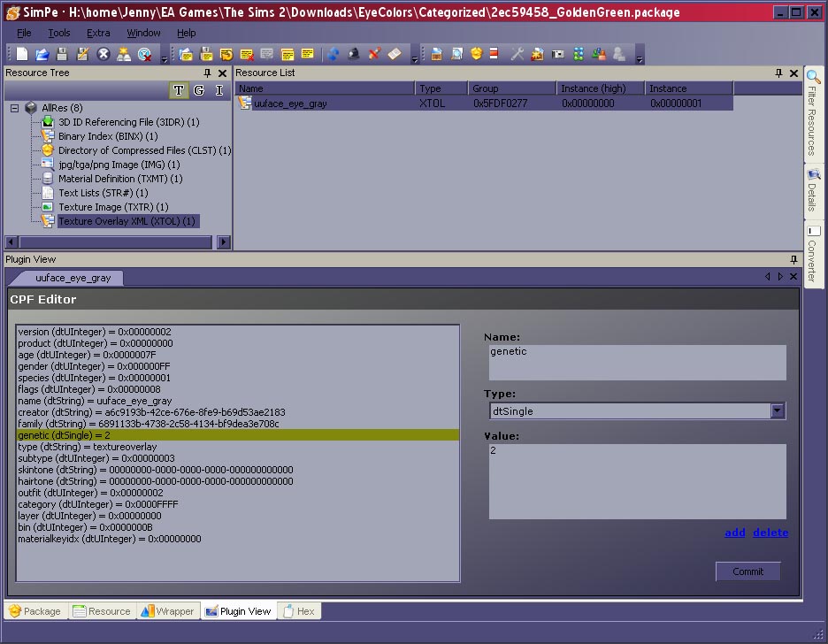Viewport: 828px width, 644px height.
Task: Click the Save floppy disk toolbar icon
Action: click(62, 55)
